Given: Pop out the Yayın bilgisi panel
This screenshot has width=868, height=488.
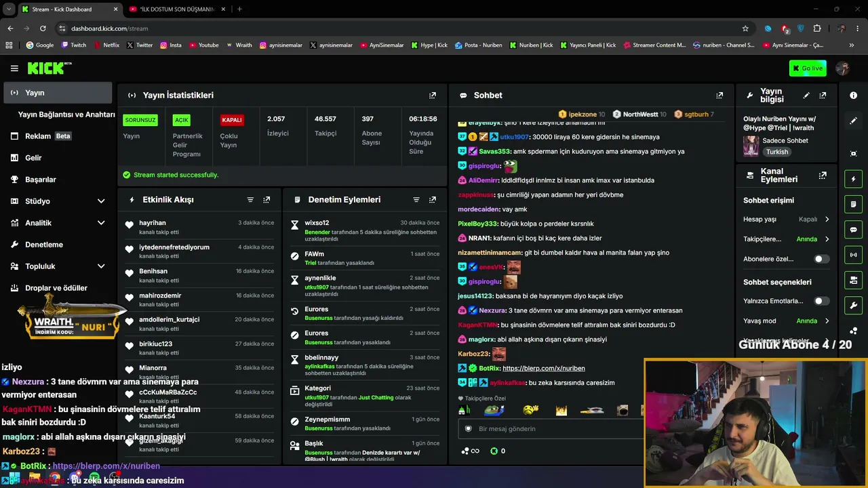Looking at the screenshot, I should click(x=823, y=96).
